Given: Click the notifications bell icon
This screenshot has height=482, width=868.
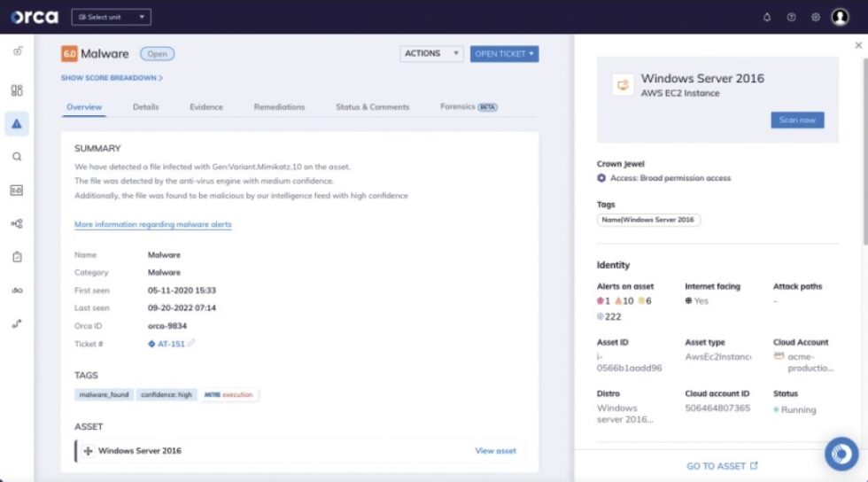Looking at the screenshot, I should 767,17.
